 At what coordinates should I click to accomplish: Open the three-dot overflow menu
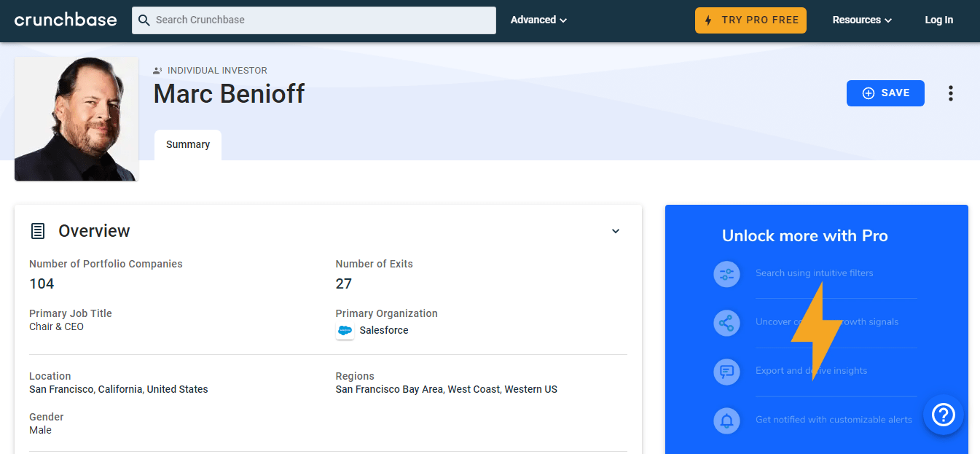951,93
